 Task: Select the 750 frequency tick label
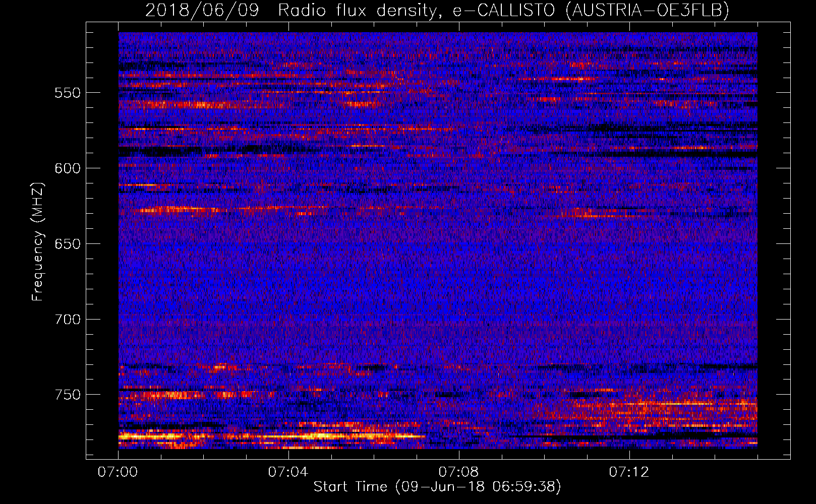tap(68, 395)
